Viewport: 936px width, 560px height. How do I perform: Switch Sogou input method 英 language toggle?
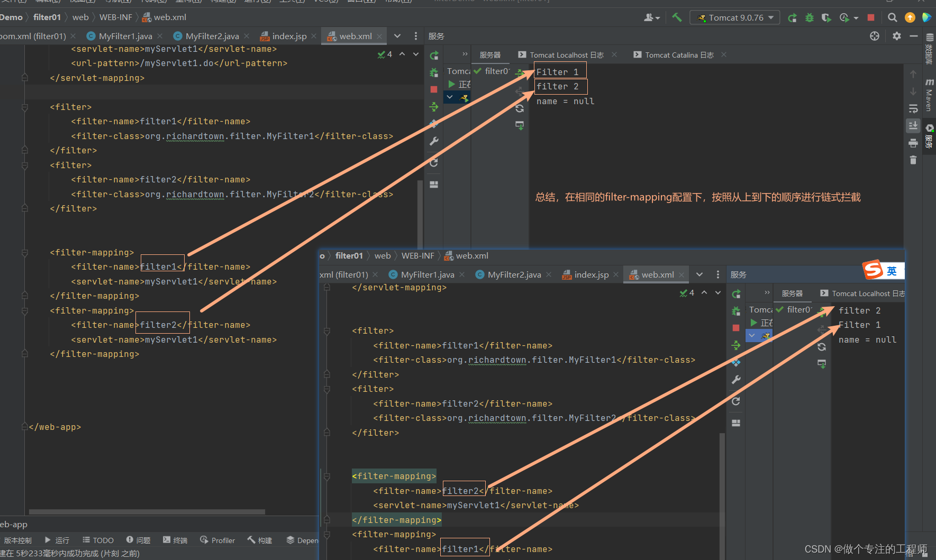(892, 270)
